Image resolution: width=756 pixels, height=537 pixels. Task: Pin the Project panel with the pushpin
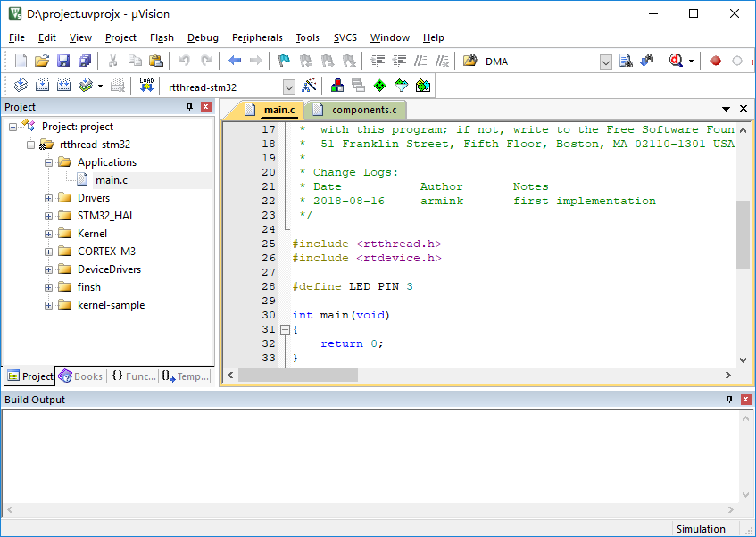[189, 107]
